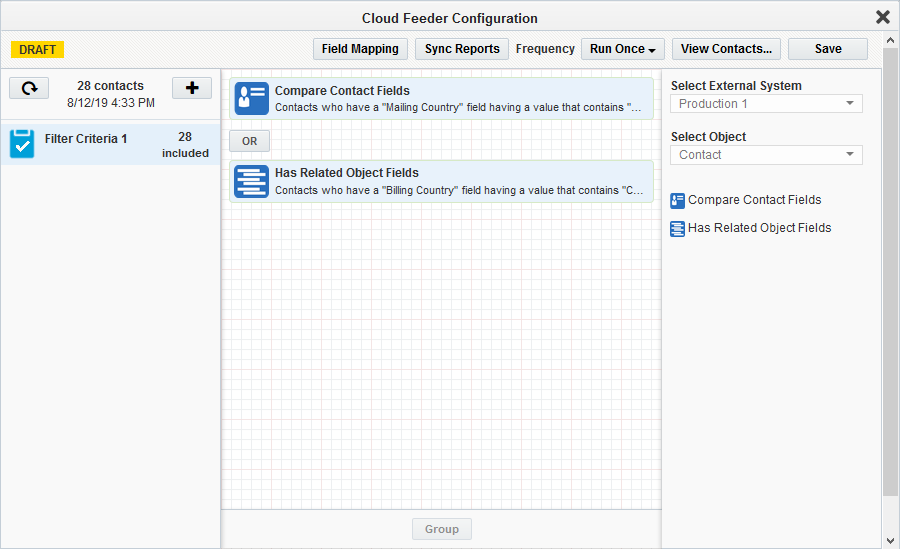Select Has Related Object Fields icon in right panel
Screen dimensions: 900x549
[678, 228]
